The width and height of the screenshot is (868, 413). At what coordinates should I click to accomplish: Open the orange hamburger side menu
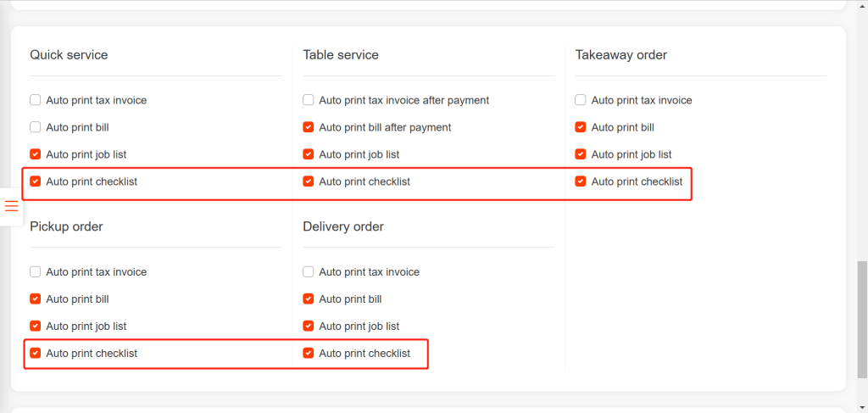coord(12,206)
